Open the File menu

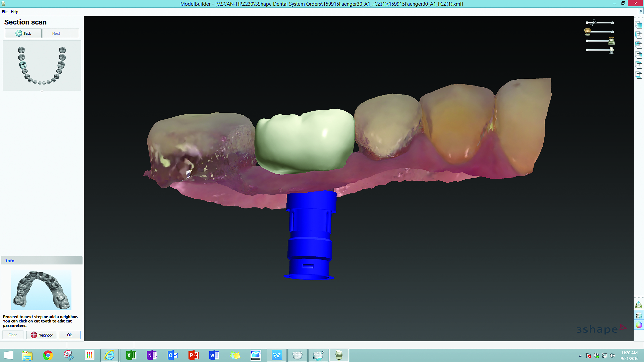[5, 12]
